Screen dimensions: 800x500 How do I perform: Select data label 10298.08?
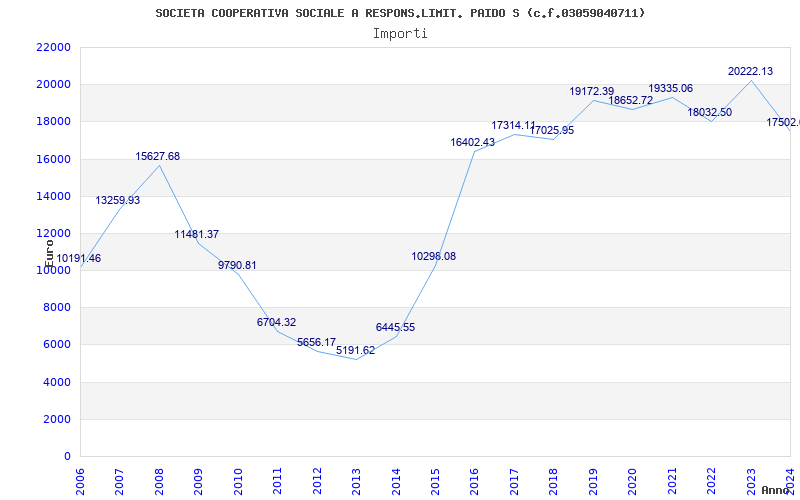pyautogui.click(x=433, y=257)
